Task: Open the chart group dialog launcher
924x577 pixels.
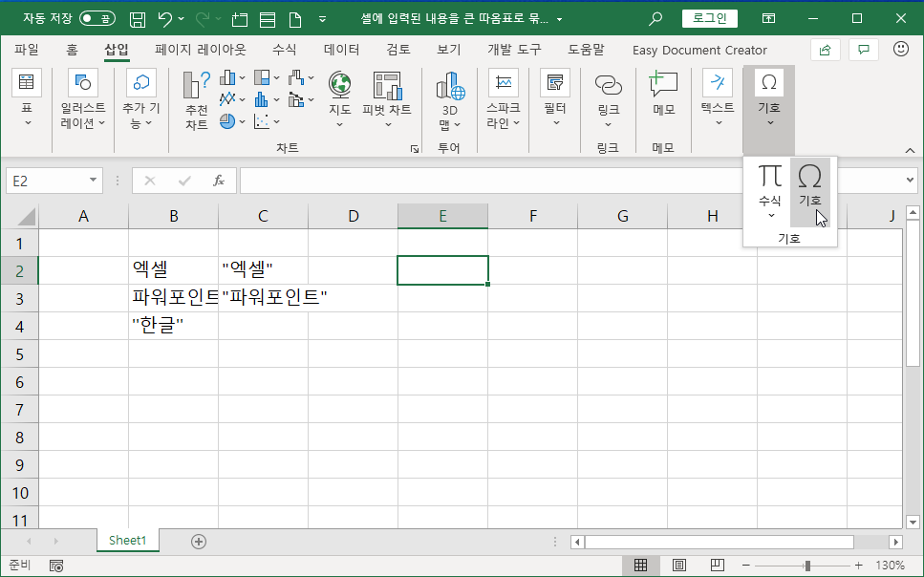Action: (x=415, y=149)
